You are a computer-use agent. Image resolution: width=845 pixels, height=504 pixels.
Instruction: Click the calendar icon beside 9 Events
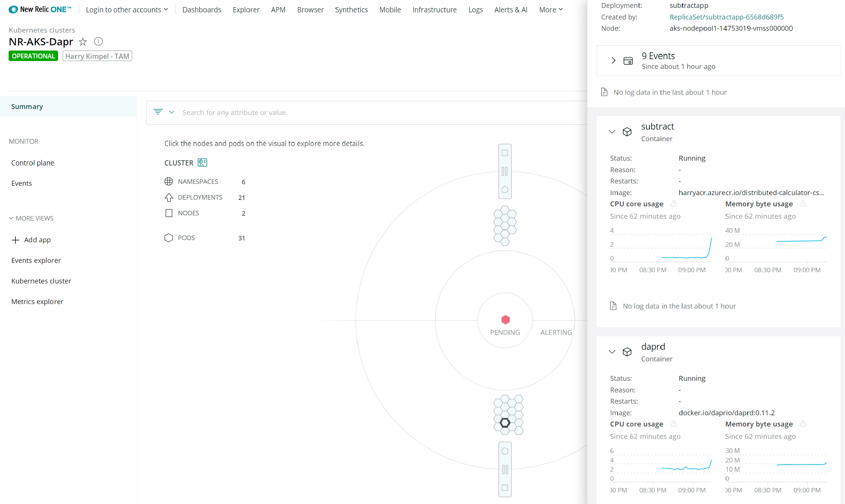pos(628,61)
